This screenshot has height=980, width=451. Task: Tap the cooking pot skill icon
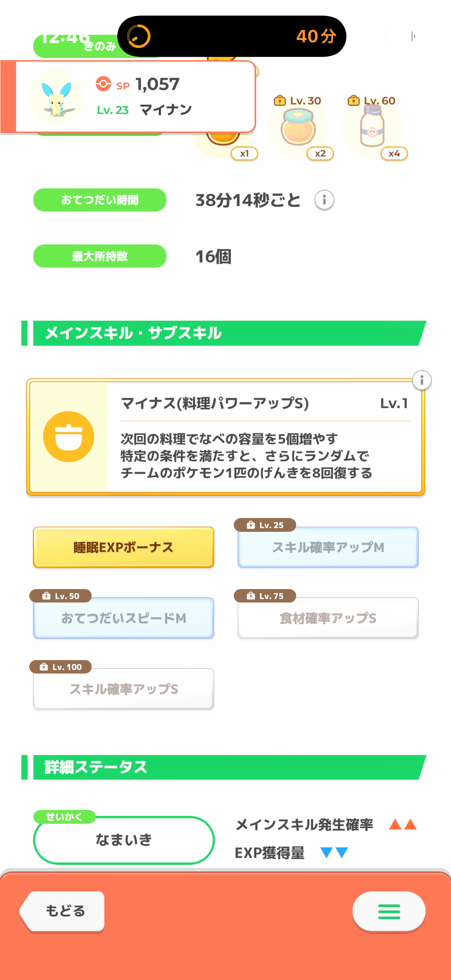(68, 436)
